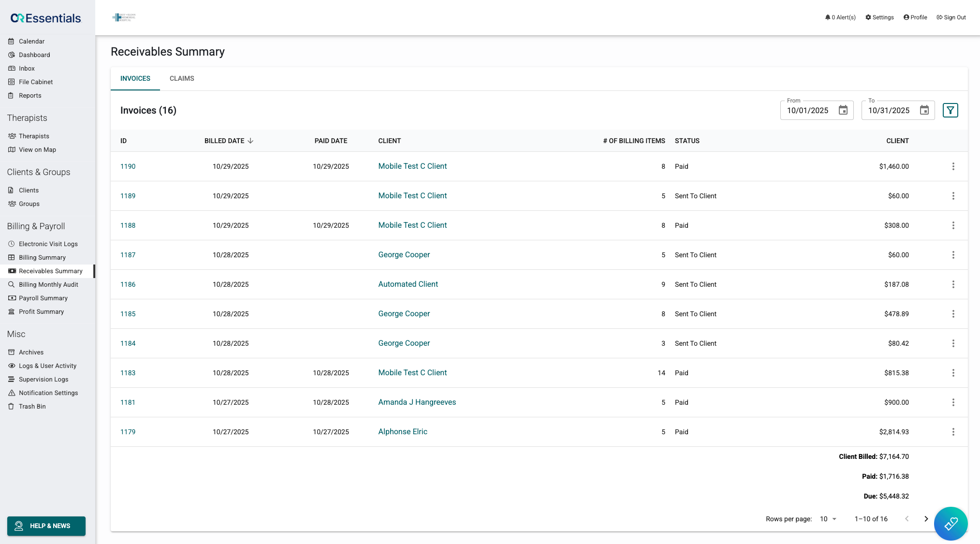Open three-dot menu for invoice 1190
This screenshot has width=980, height=544.
click(x=953, y=166)
